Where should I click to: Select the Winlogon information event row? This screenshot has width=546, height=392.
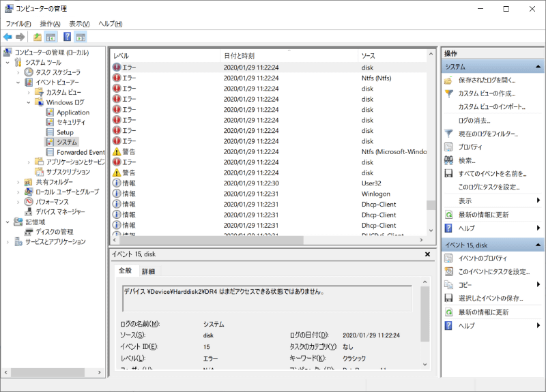pos(268,194)
